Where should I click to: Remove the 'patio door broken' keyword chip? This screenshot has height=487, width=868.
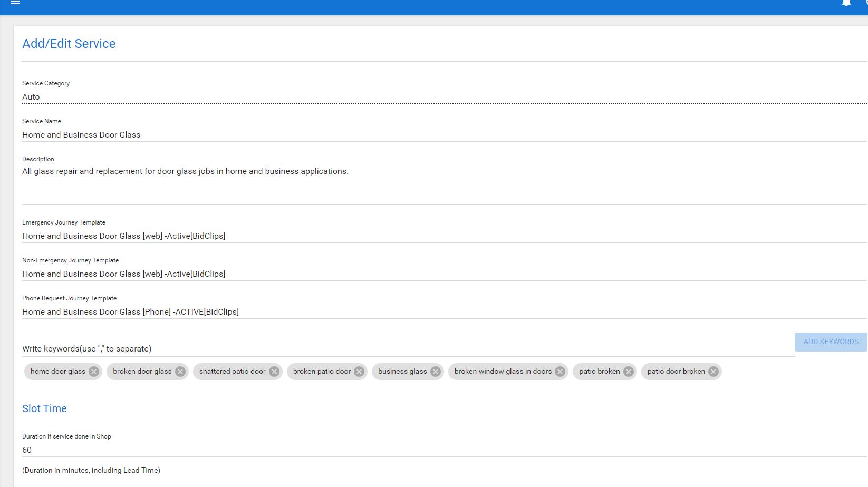(x=713, y=372)
